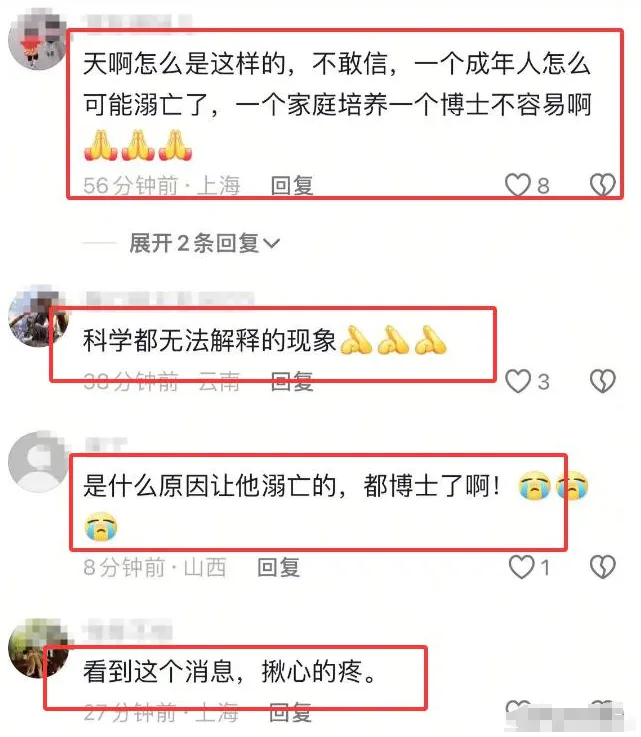
Task: Open the gray default avatar profile
Action: (x=39, y=461)
